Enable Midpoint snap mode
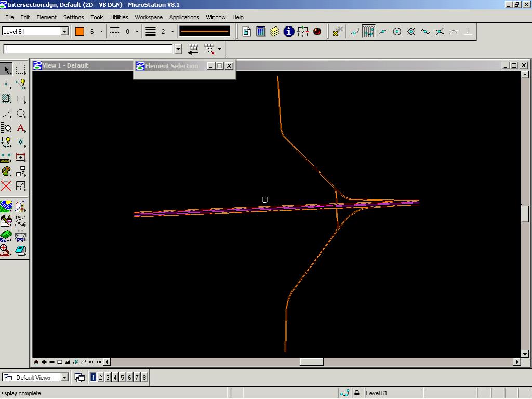 (383, 32)
